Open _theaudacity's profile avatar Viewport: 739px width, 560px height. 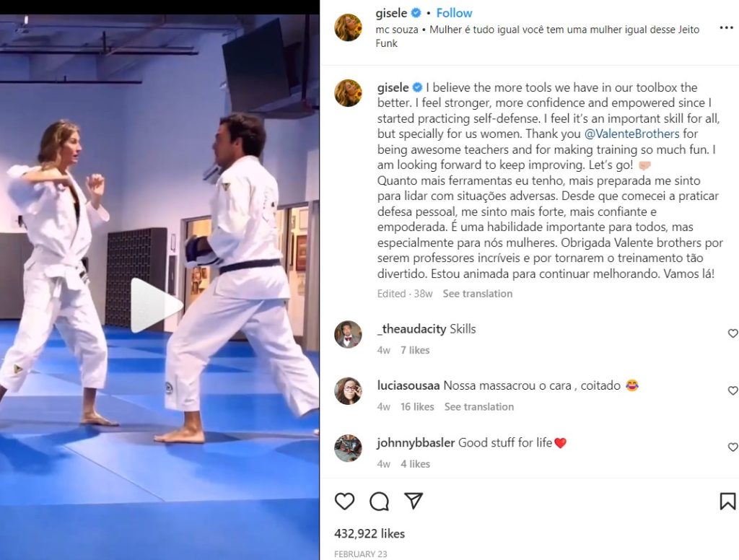tap(349, 334)
